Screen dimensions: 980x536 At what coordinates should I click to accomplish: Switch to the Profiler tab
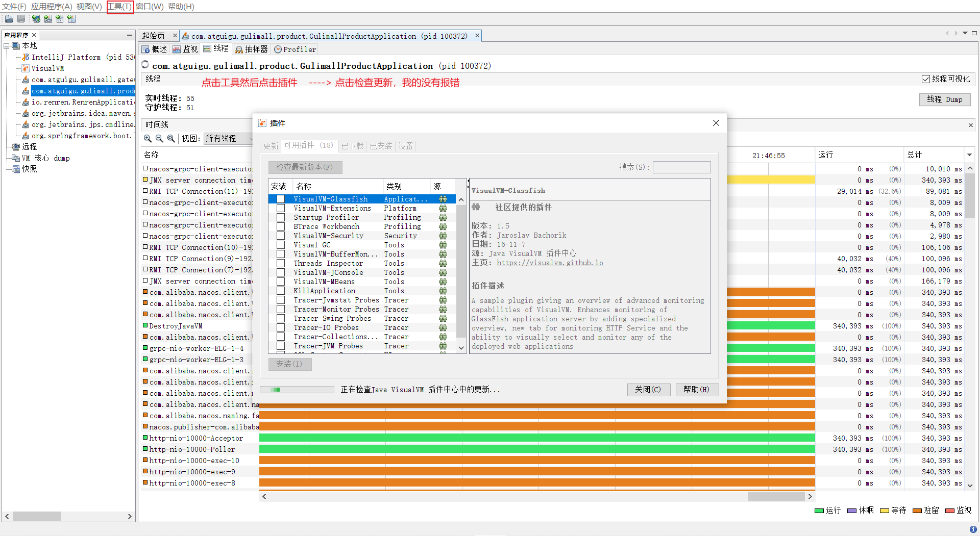point(296,49)
